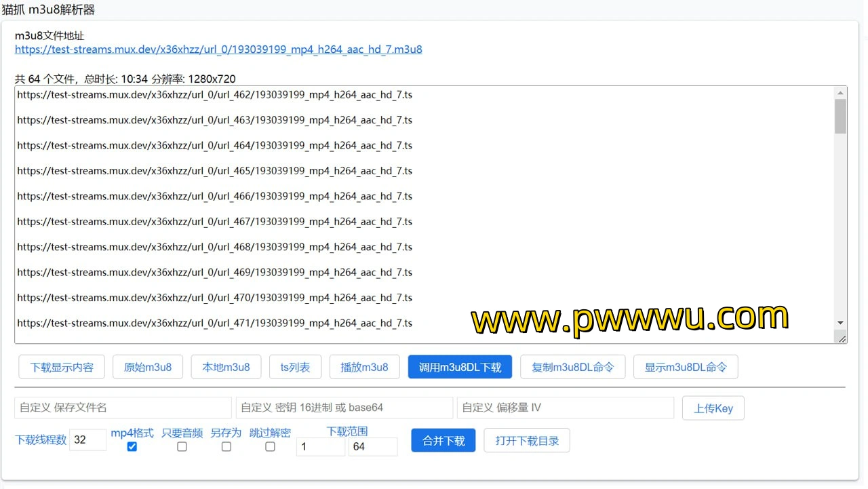
Task: Focus the 自定义 偏移量 IV field
Action: point(566,408)
